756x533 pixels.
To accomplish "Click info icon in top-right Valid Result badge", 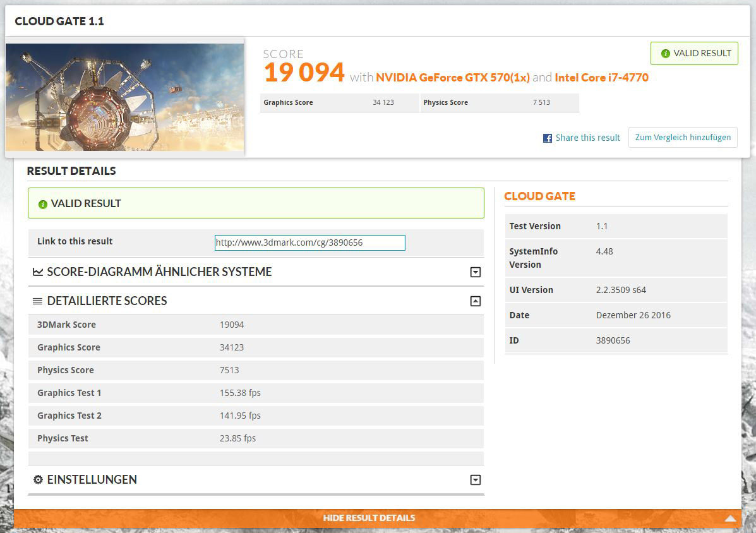I will pos(665,54).
